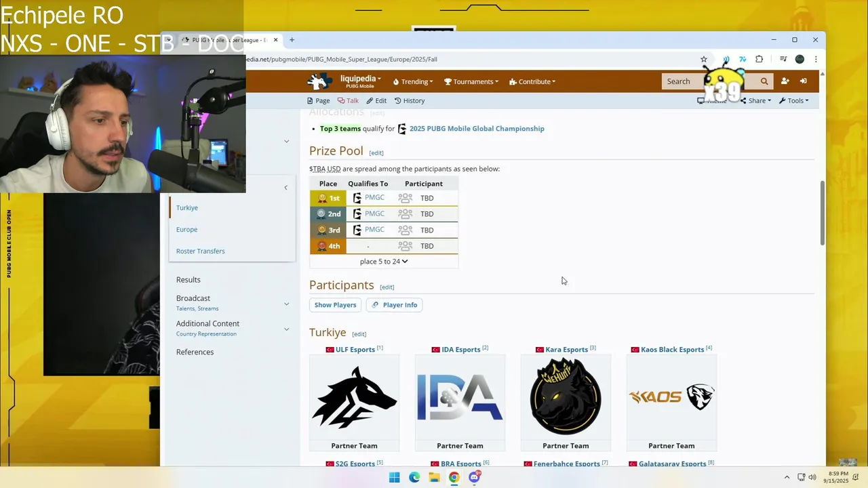The image size is (868, 488).
Task: Click the ULF Esports wolf logo
Action: click(354, 398)
